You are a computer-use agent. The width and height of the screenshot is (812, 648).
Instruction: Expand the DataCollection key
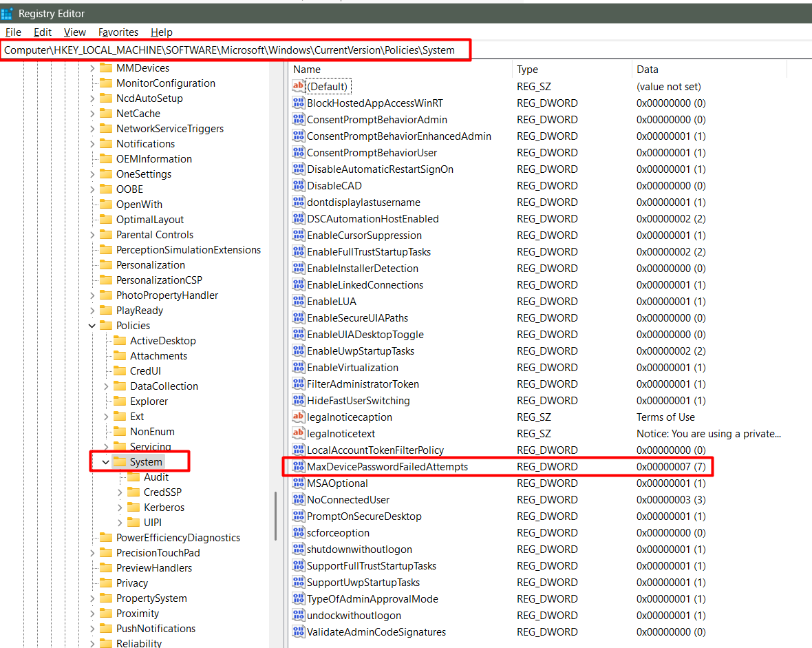[x=106, y=386]
